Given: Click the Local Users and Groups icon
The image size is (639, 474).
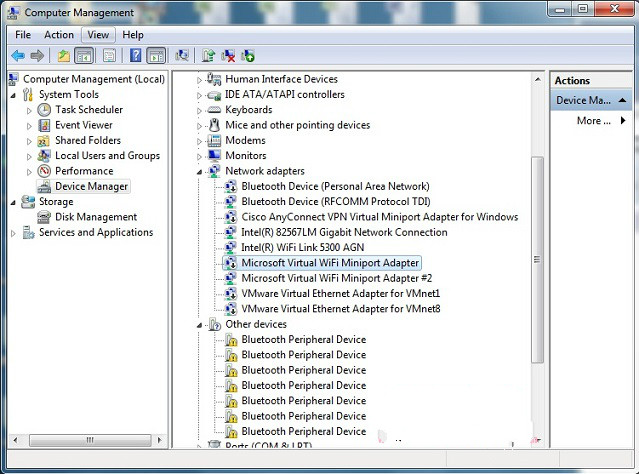Looking at the screenshot, I should (x=44, y=156).
